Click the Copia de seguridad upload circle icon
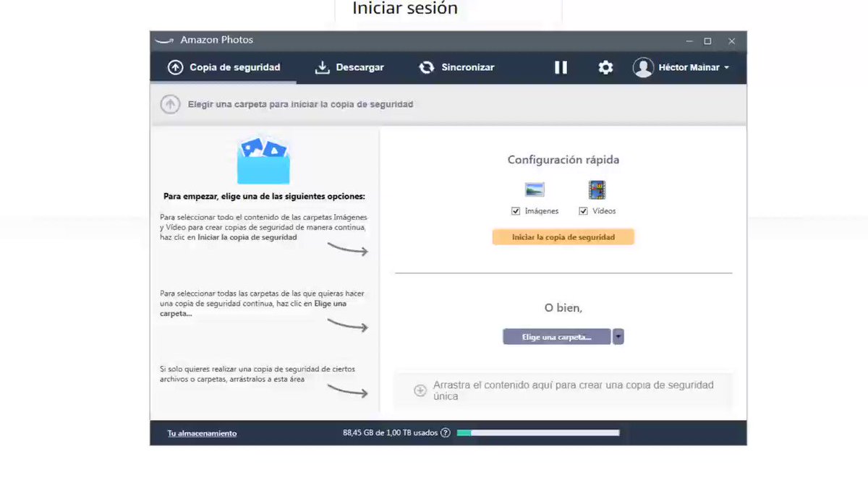Image resolution: width=868 pixels, height=488 pixels. [x=175, y=67]
